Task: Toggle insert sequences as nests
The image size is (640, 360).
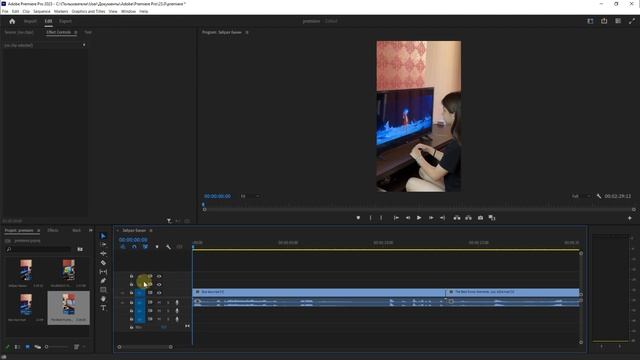Action: 123,247
